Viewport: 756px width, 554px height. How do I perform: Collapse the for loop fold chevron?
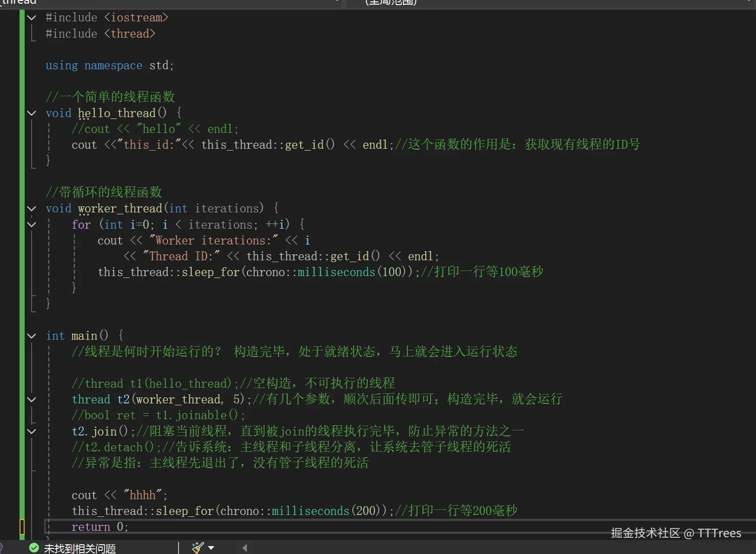click(32, 224)
